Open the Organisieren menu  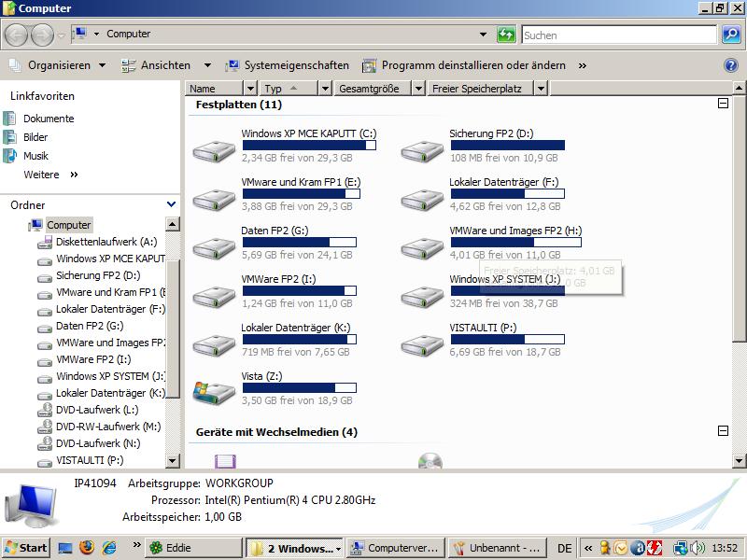[59, 65]
